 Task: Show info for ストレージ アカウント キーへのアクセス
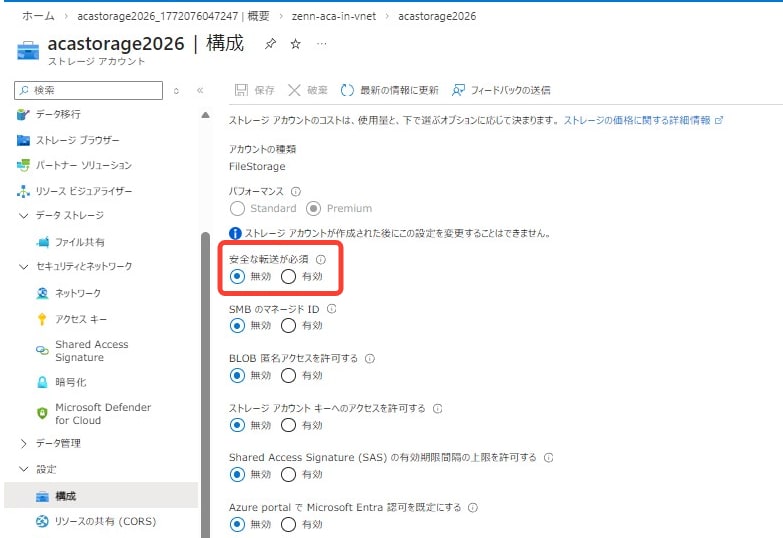437,409
